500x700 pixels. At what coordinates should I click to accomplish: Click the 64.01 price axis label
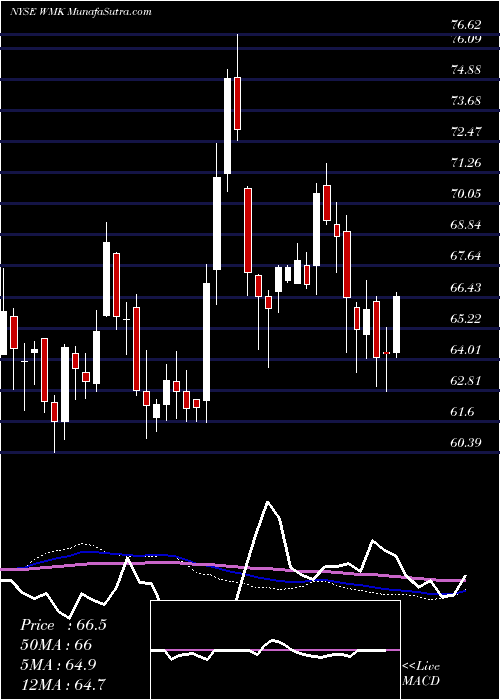465,350
